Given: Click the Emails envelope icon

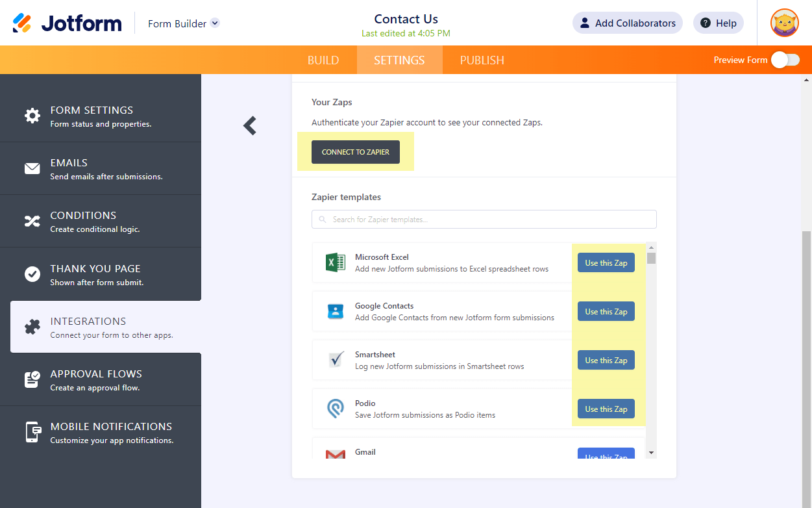Looking at the screenshot, I should [x=32, y=169].
